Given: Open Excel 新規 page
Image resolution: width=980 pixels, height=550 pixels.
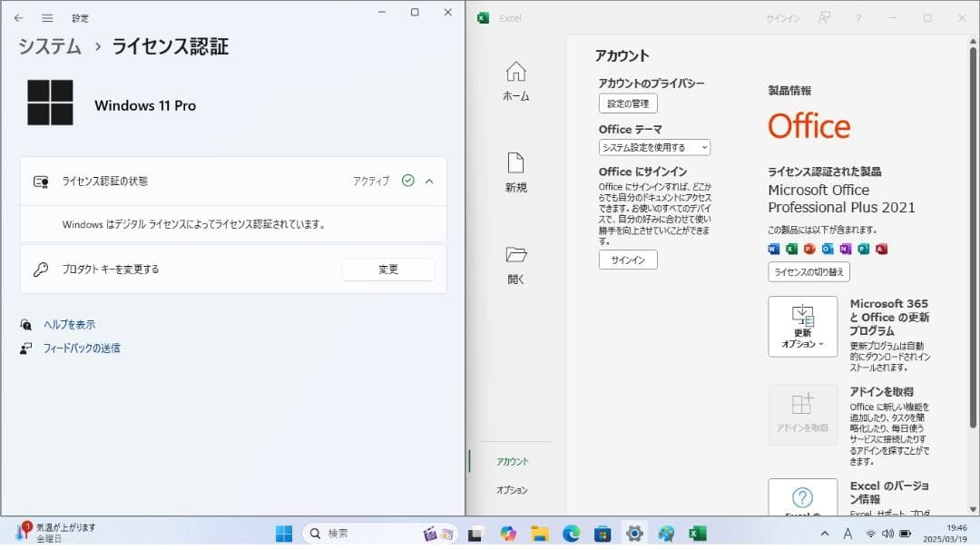Looking at the screenshot, I should tap(515, 172).
